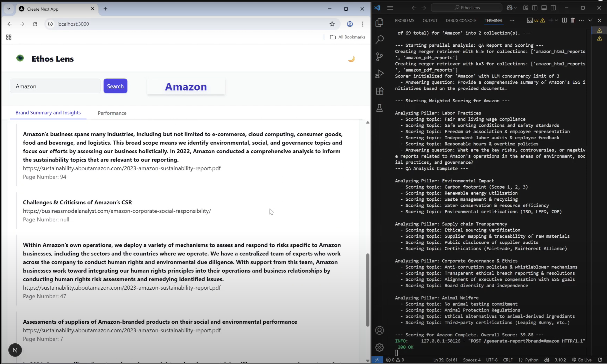Toggle the bottom panel layout button

click(x=544, y=8)
